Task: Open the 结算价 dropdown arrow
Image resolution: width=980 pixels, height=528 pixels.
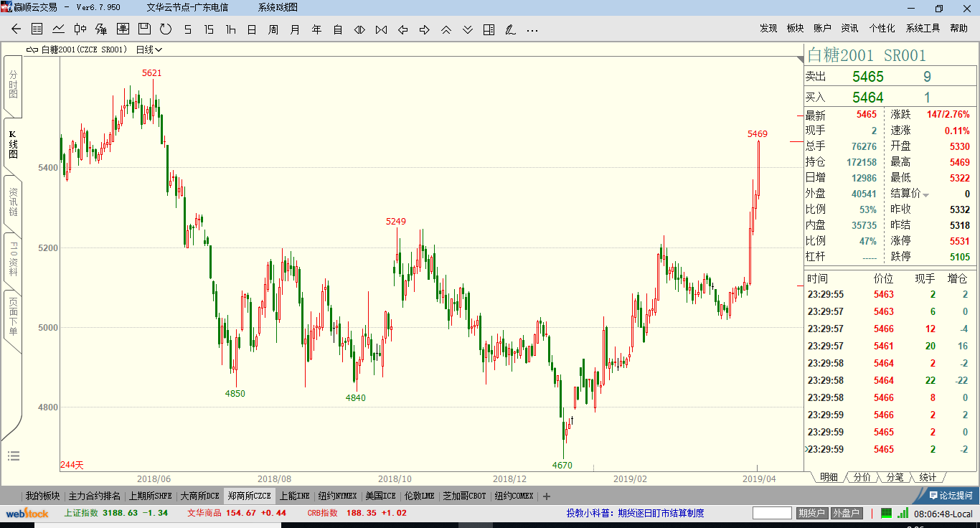Action: [x=925, y=195]
